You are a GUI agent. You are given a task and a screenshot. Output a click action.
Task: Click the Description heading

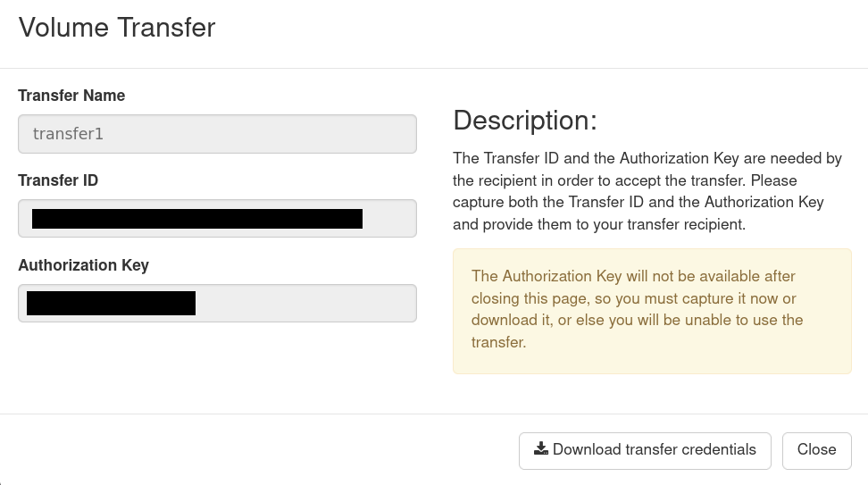pyautogui.click(x=525, y=121)
